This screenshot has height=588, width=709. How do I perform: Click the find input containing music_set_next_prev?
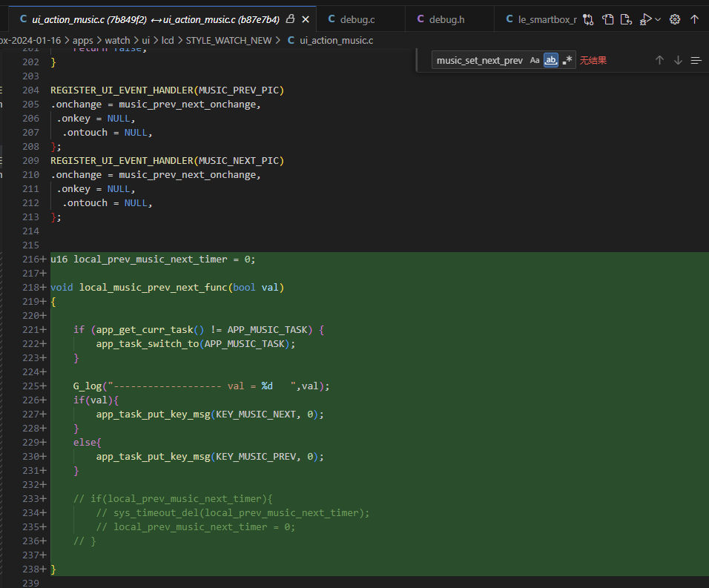480,60
